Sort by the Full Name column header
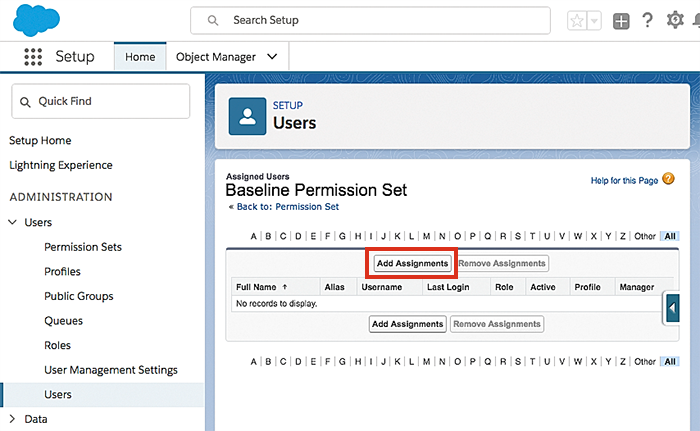The width and height of the screenshot is (700, 431). pyautogui.click(x=256, y=287)
